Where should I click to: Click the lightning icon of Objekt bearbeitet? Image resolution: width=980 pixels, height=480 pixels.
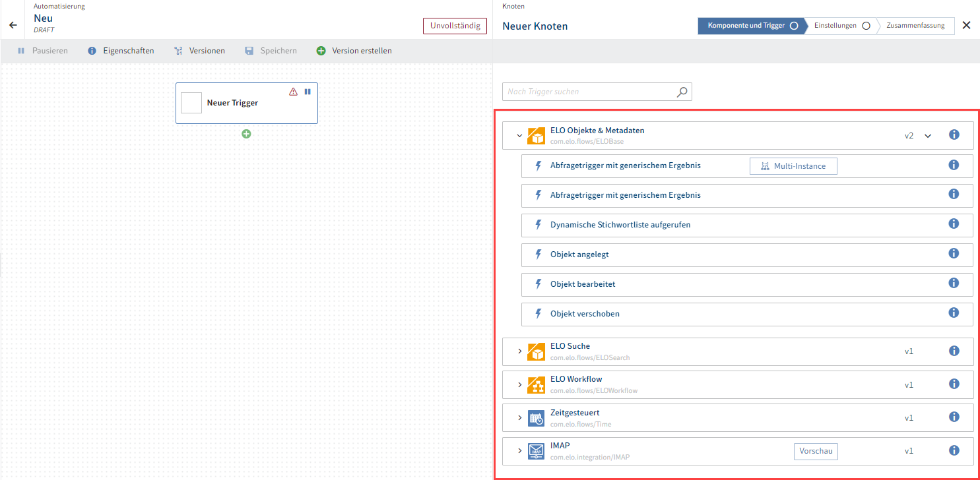(538, 284)
